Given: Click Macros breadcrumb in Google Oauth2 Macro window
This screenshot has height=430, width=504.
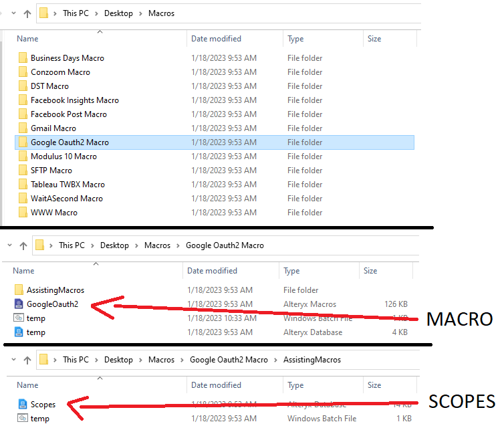Looking at the screenshot, I should pyautogui.click(x=157, y=245).
